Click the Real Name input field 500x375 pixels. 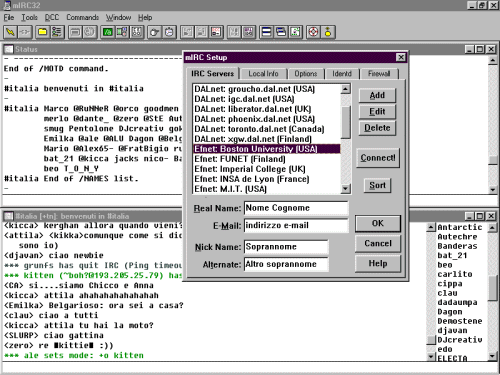click(296, 208)
